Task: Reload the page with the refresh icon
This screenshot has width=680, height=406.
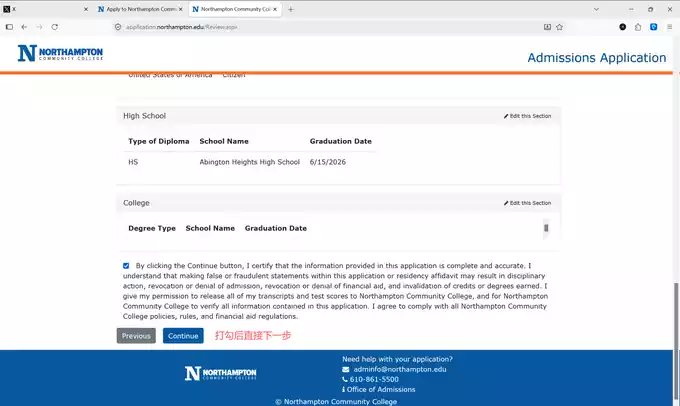Action: (55, 27)
